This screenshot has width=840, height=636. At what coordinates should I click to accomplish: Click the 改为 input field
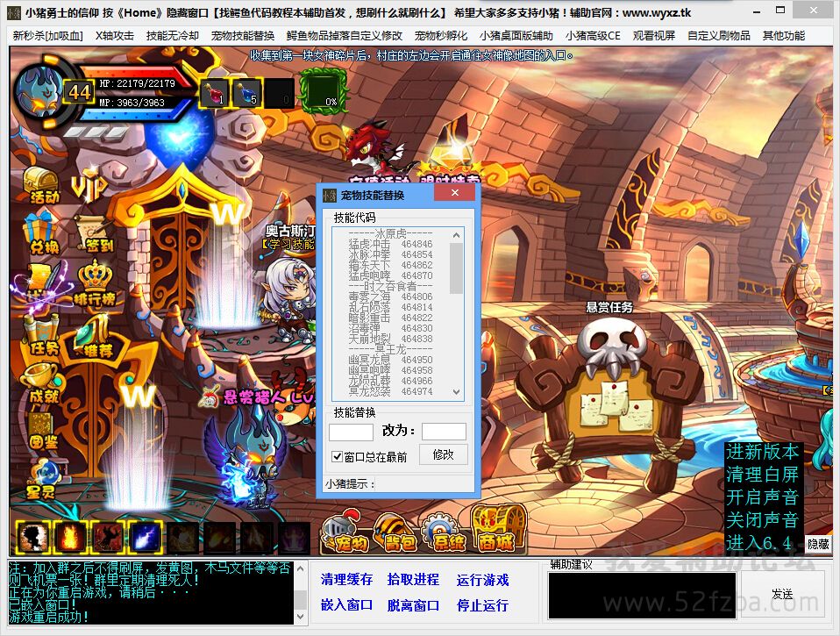pos(444,431)
